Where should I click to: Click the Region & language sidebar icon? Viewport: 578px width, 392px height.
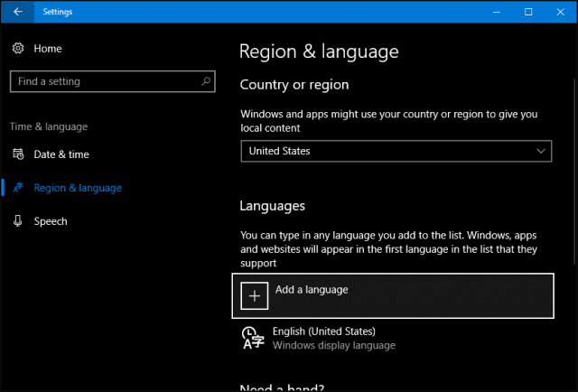[18, 188]
